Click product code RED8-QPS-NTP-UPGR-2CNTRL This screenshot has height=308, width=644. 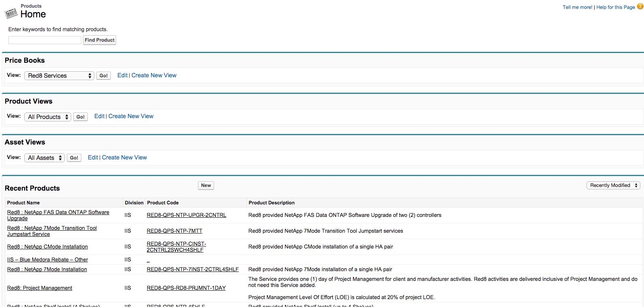point(187,215)
